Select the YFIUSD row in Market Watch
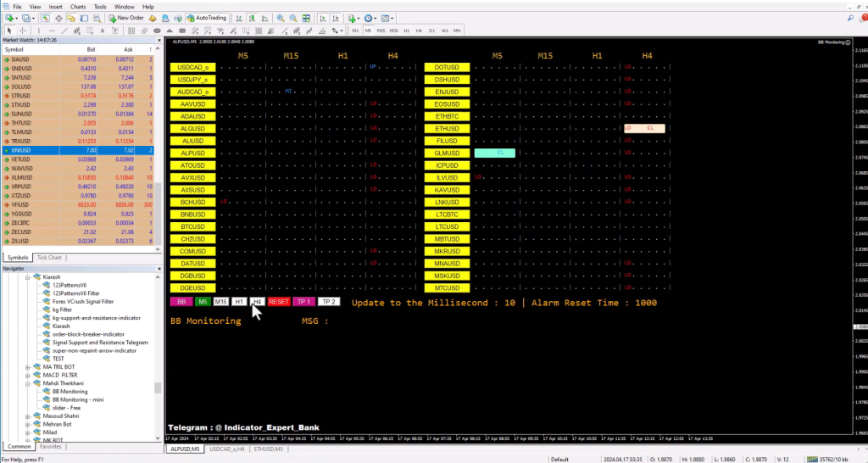The width and height of the screenshot is (868, 463). tap(77, 205)
